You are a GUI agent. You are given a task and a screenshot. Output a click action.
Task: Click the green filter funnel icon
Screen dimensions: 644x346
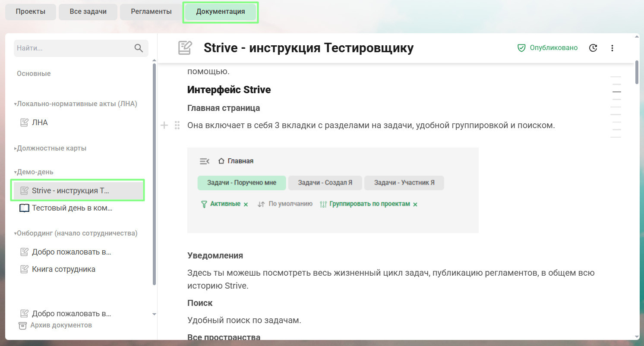[204, 204]
